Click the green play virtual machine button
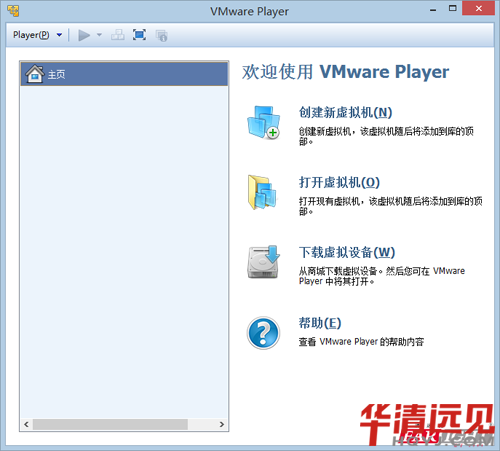 [84, 35]
